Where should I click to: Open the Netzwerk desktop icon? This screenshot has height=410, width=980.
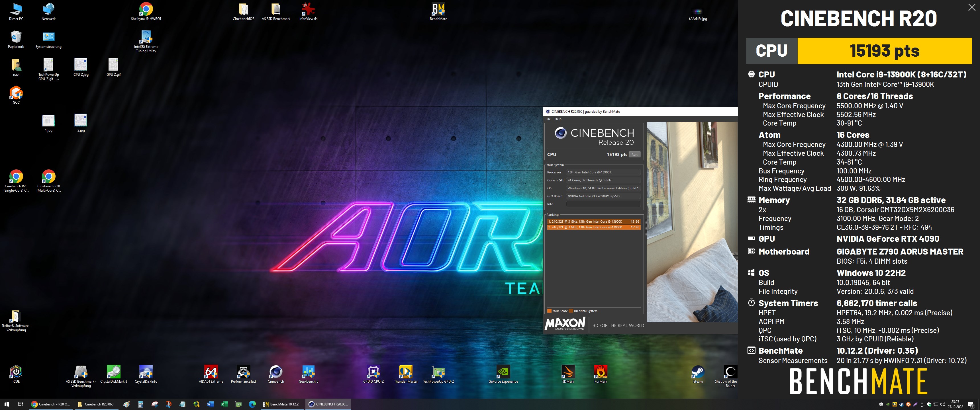click(48, 11)
